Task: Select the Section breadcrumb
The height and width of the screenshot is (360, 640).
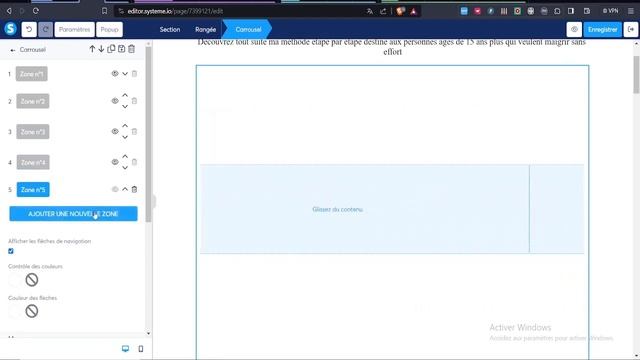Action: pyautogui.click(x=170, y=29)
